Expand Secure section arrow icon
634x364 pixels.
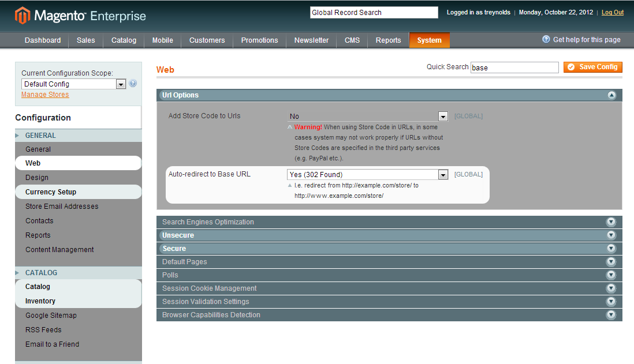(611, 249)
